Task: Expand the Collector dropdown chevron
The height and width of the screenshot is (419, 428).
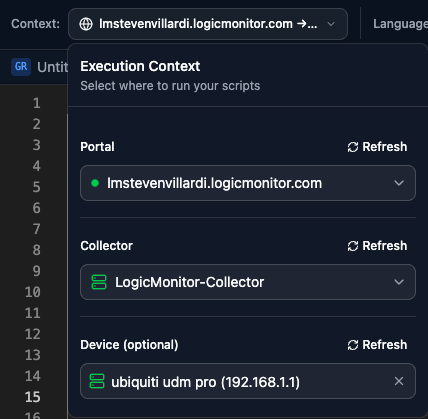Action: coord(399,282)
